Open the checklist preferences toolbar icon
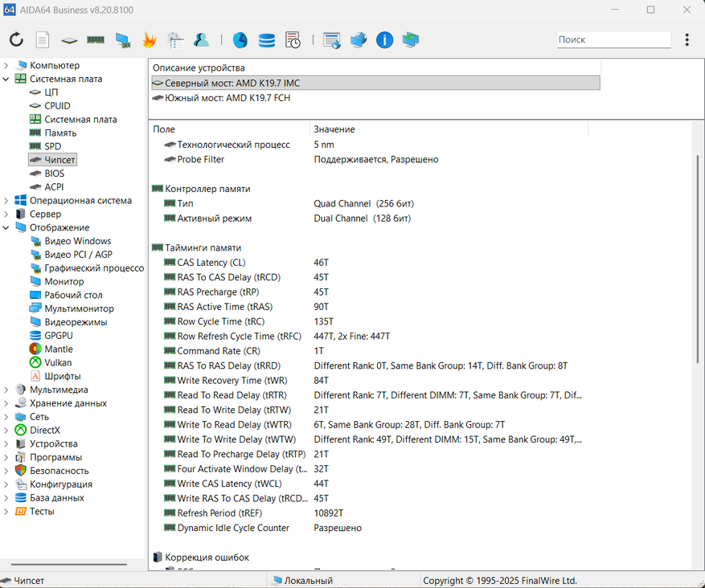This screenshot has height=588, width=705. coord(175,39)
